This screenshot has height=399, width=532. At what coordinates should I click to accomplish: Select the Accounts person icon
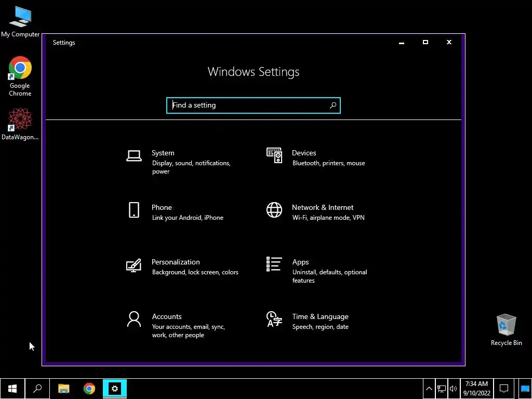(x=134, y=320)
